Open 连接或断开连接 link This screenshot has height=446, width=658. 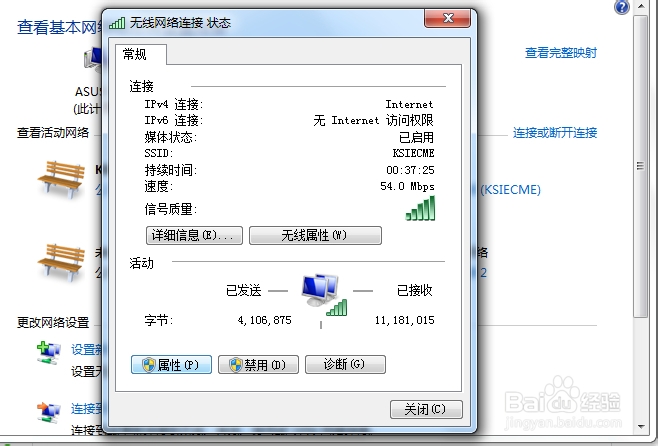(555, 133)
